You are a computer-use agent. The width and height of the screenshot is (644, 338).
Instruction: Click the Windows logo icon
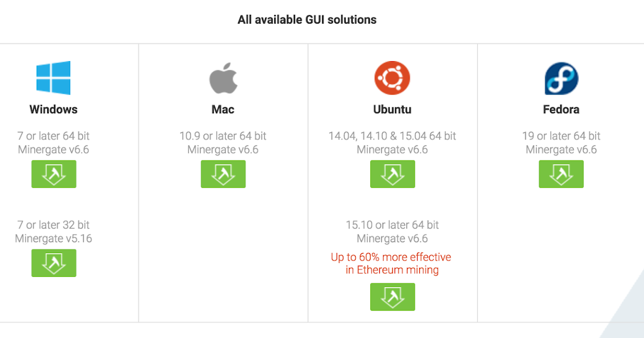click(x=53, y=78)
